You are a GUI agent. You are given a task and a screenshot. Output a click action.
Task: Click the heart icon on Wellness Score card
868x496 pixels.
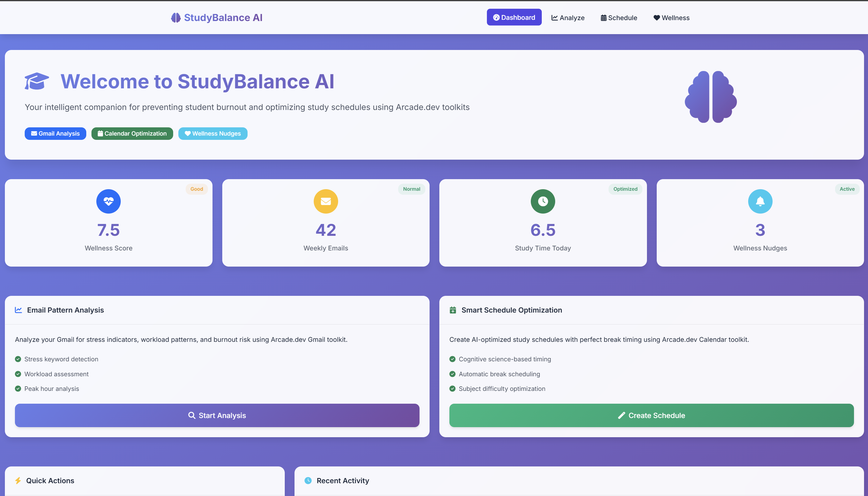(x=108, y=201)
